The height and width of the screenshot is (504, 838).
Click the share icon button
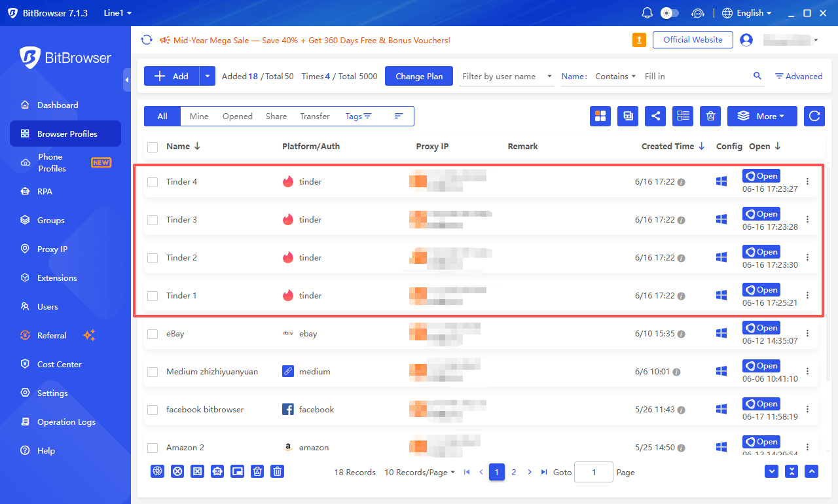click(x=655, y=116)
